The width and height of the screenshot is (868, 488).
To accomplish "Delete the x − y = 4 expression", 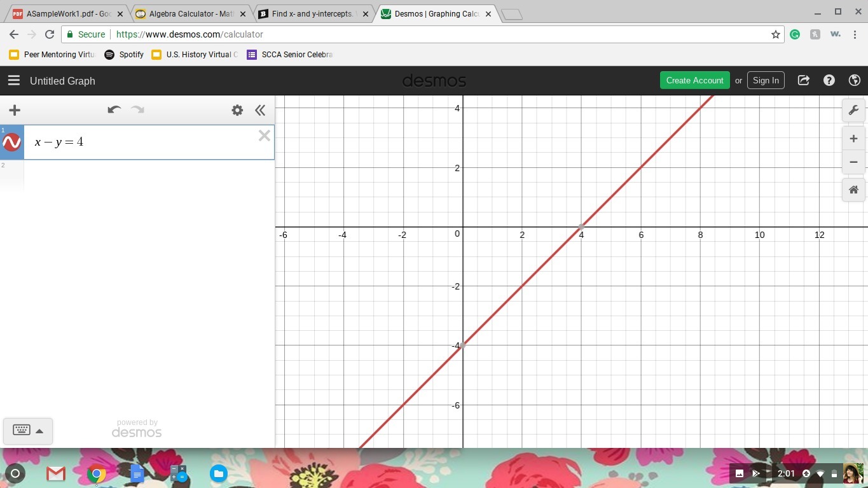I will click(265, 136).
